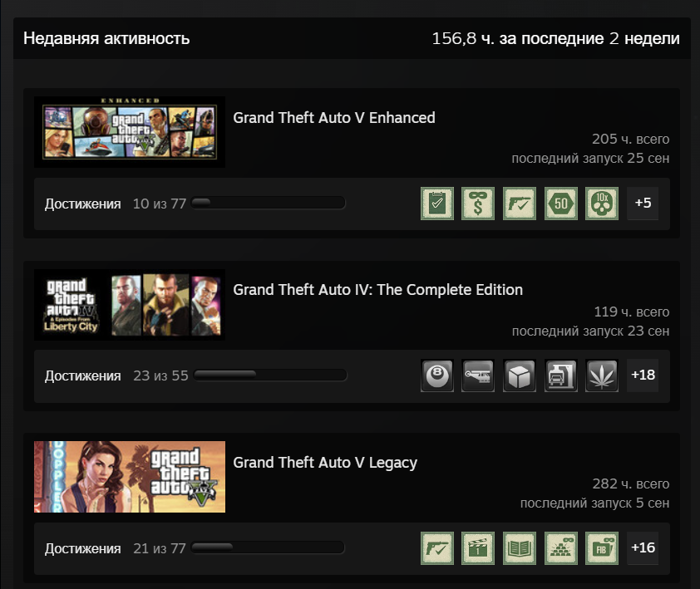This screenshot has height=589, width=700.
Task: Click the achievement progress bar for 10 из 77
Action: [x=268, y=203]
